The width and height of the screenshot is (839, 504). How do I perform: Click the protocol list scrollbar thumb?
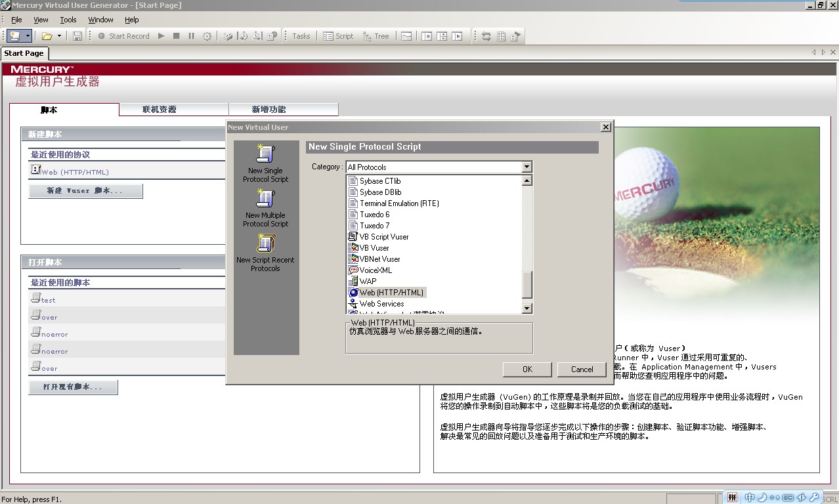(527, 284)
